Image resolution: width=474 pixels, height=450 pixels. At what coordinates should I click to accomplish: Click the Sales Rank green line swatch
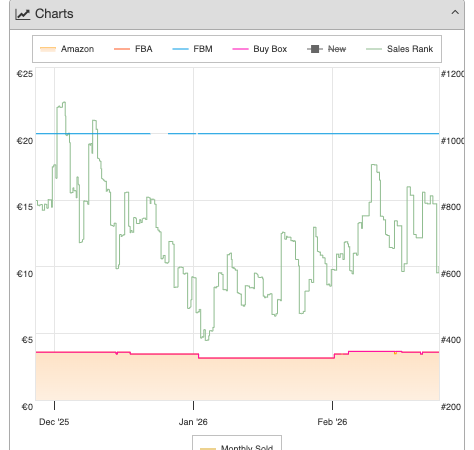(374, 49)
